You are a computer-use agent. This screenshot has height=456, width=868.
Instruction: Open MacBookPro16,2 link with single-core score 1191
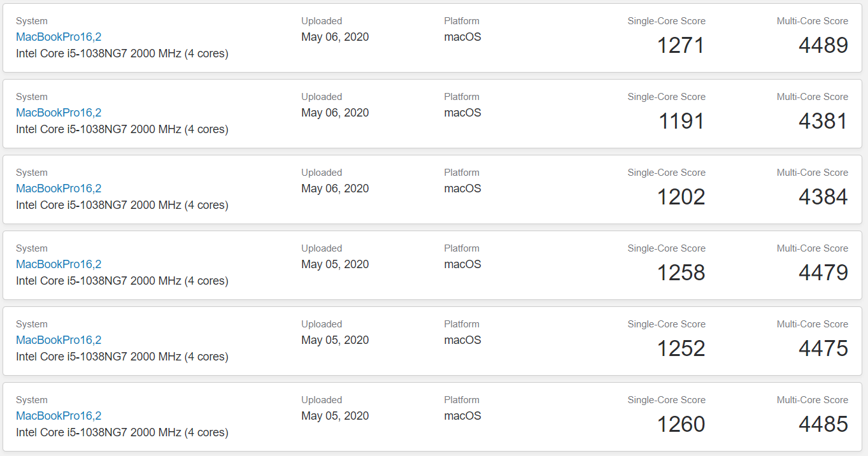pyautogui.click(x=59, y=113)
